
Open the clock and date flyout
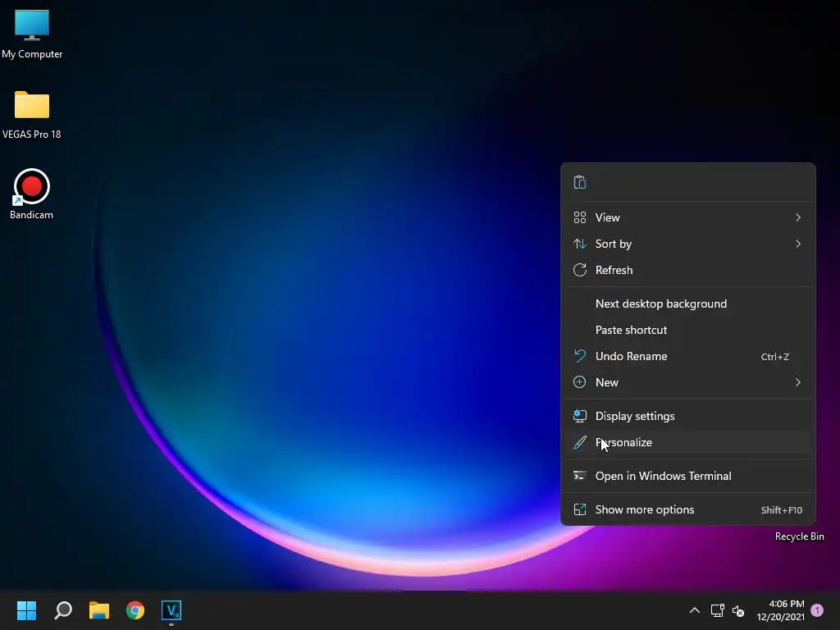(x=781, y=610)
